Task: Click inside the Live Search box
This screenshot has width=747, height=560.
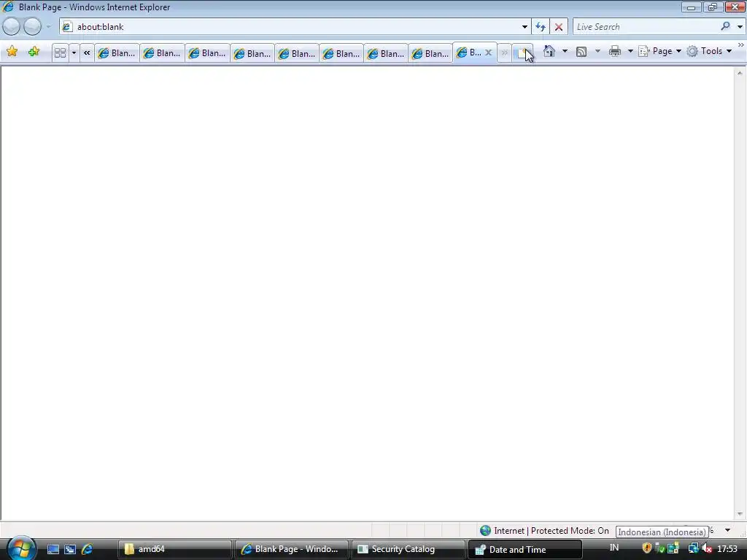Action: 646,27
